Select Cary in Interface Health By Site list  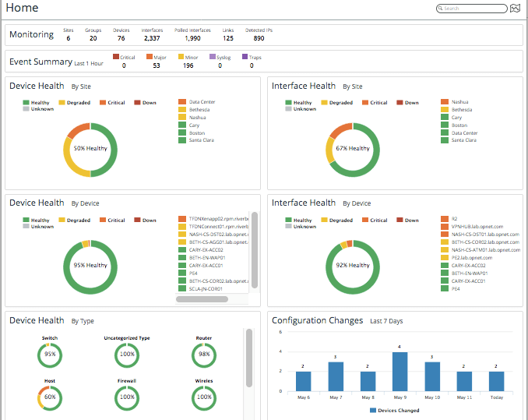[x=451, y=117]
